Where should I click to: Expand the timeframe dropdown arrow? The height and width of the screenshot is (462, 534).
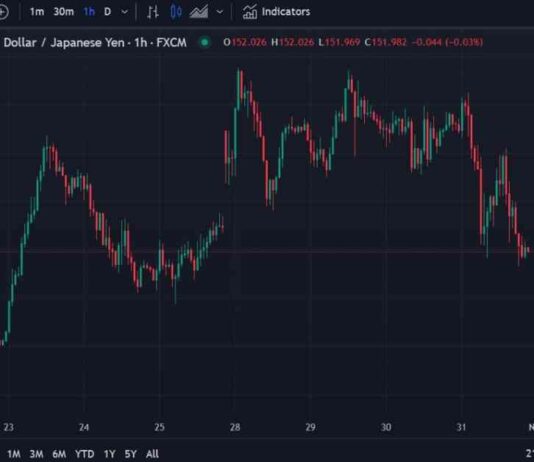tap(125, 12)
